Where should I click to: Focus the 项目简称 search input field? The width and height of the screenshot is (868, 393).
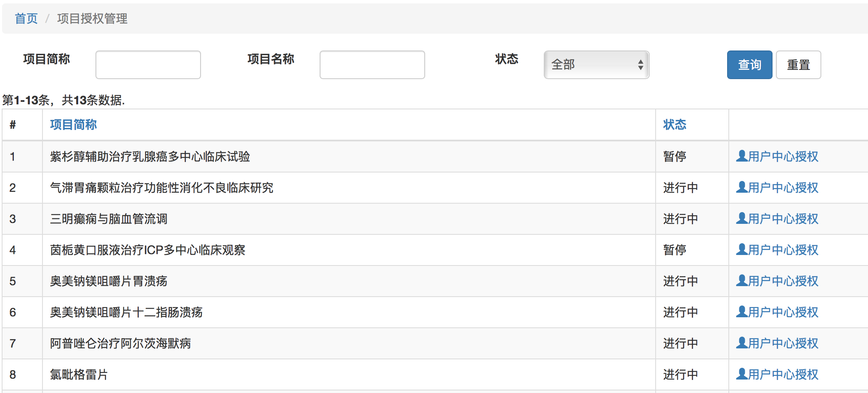(148, 65)
